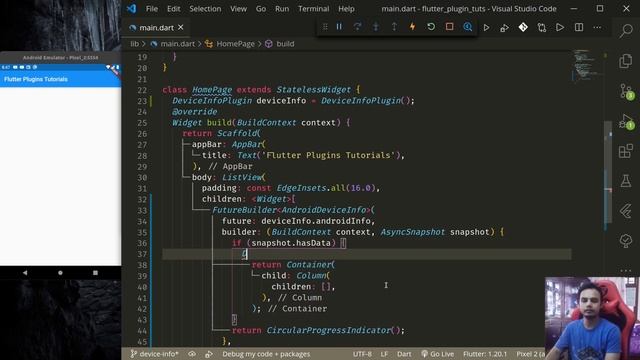Viewport: 640px width, 360px height.
Task: Open the Selection menu
Action: click(205, 9)
